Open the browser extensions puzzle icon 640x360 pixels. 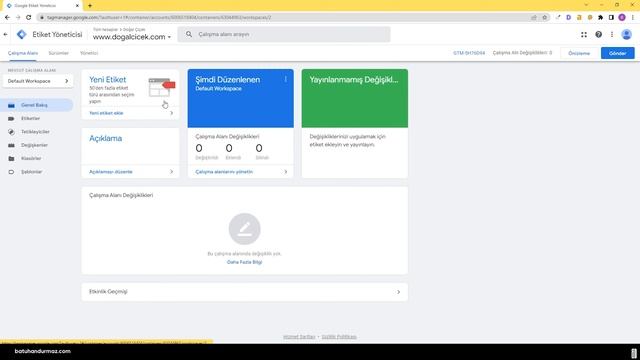[x=600, y=18]
